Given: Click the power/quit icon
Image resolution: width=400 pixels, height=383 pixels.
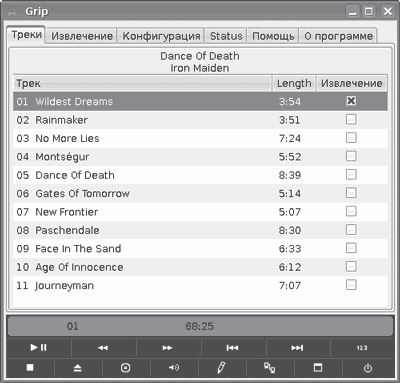Looking at the screenshot, I should (368, 368).
